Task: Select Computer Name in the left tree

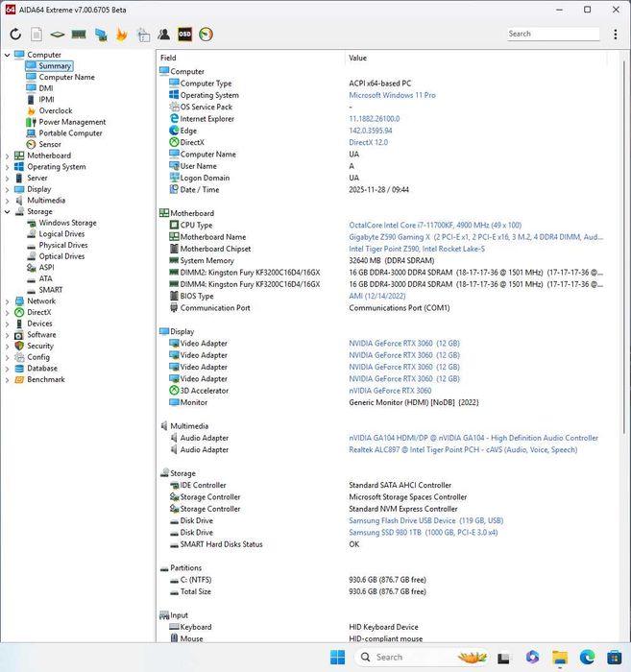Action: click(x=66, y=77)
